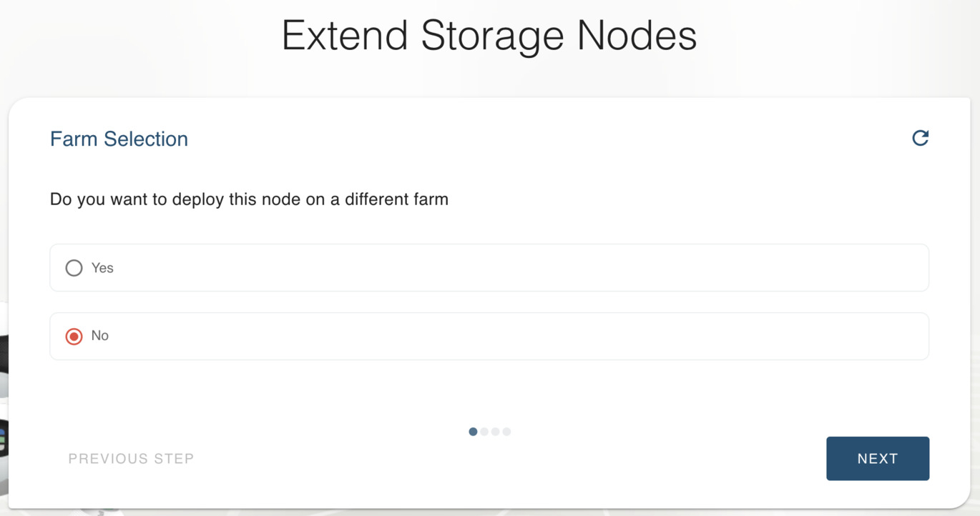The height and width of the screenshot is (516, 980).
Task: Select the No radio button
Action: [x=74, y=336]
